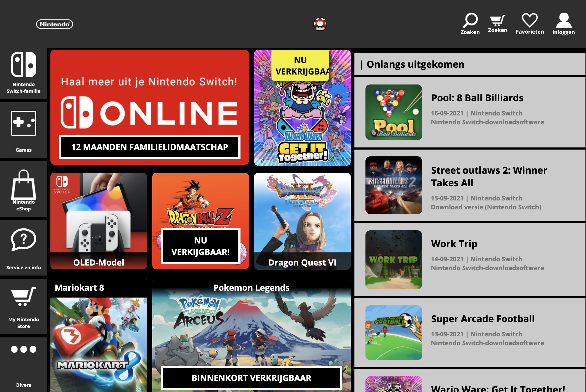Click BINNENKORT VERKRIJGBAAR Pokemon Legends button
This screenshot has height=392, width=586.
click(251, 378)
